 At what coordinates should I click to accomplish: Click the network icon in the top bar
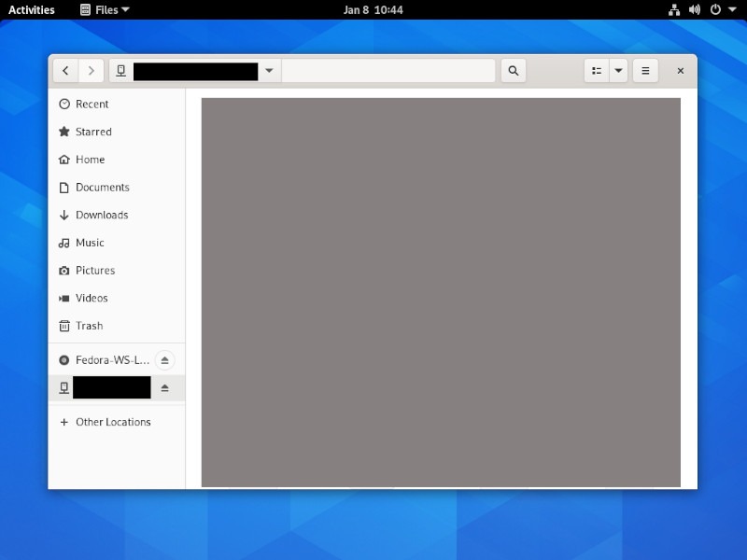point(674,10)
